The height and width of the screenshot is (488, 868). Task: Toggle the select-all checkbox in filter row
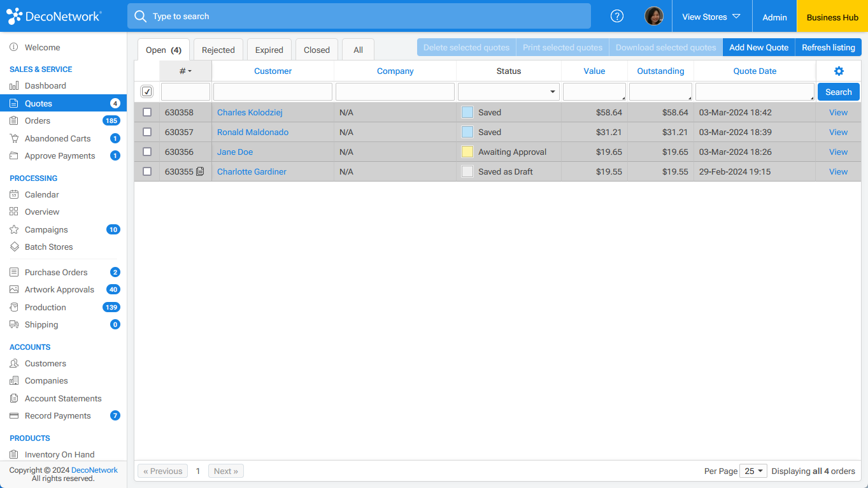[147, 92]
